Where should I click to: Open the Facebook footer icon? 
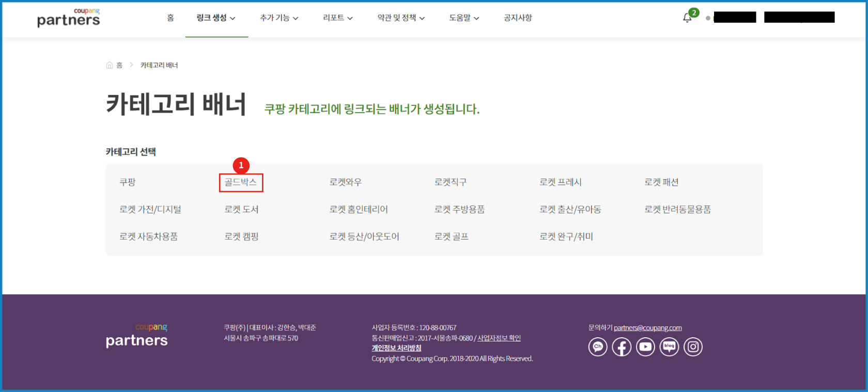(622, 347)
